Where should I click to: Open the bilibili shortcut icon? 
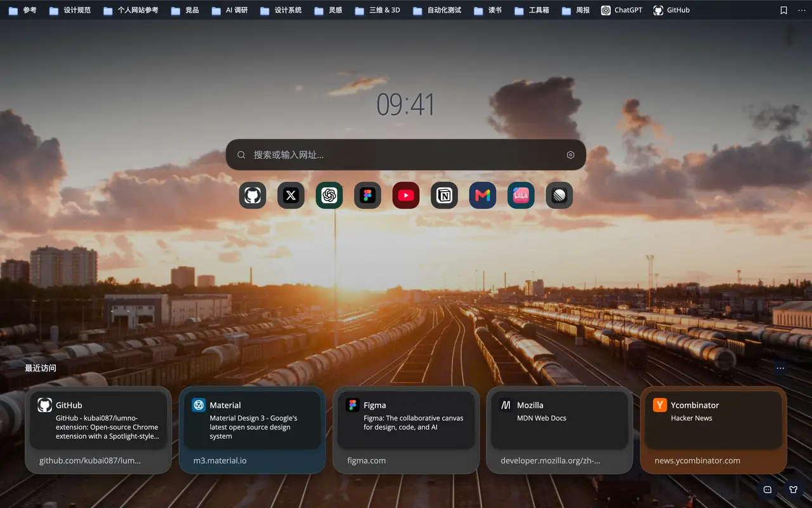click(521, 196)
